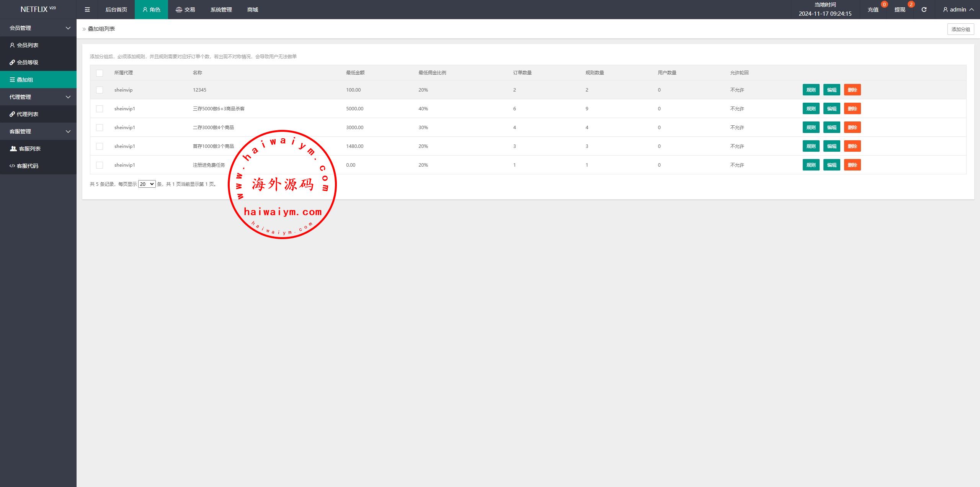Expand the admin user menu
The image size is (980, 487).
click(x=959, y=10)
